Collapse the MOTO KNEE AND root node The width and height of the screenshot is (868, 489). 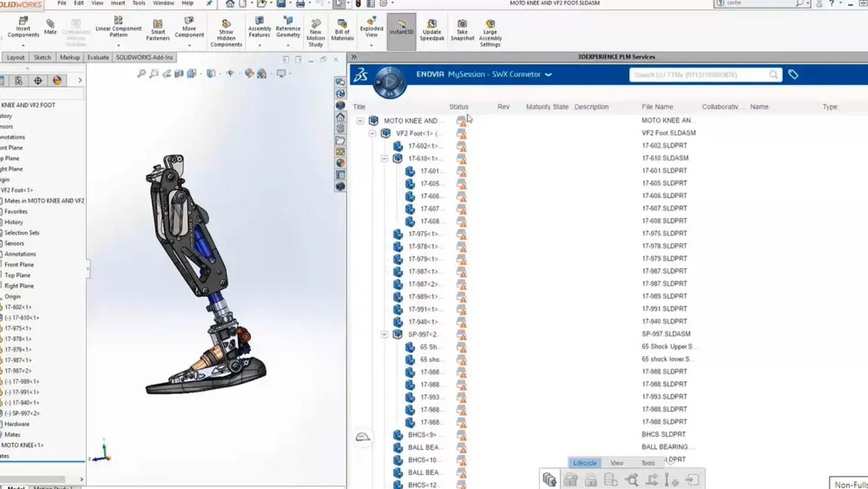(360, 121)
